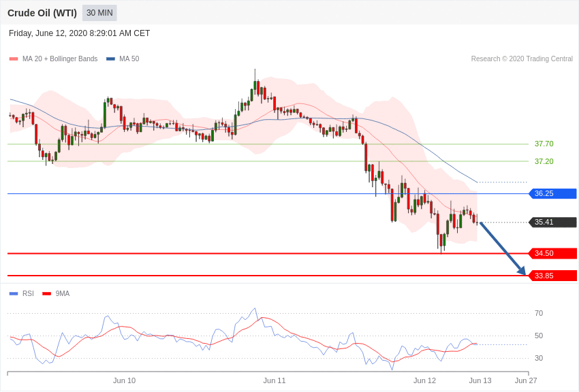This screenshot has height=392, width=579.
Task: Toggle the 9MA legend entry
Action: coord(56,294)
